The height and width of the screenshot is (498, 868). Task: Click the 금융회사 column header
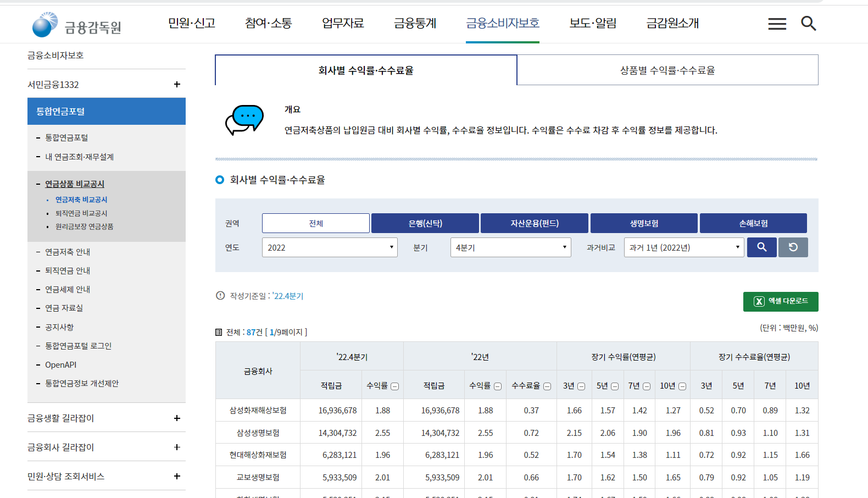tap(258, 371)
